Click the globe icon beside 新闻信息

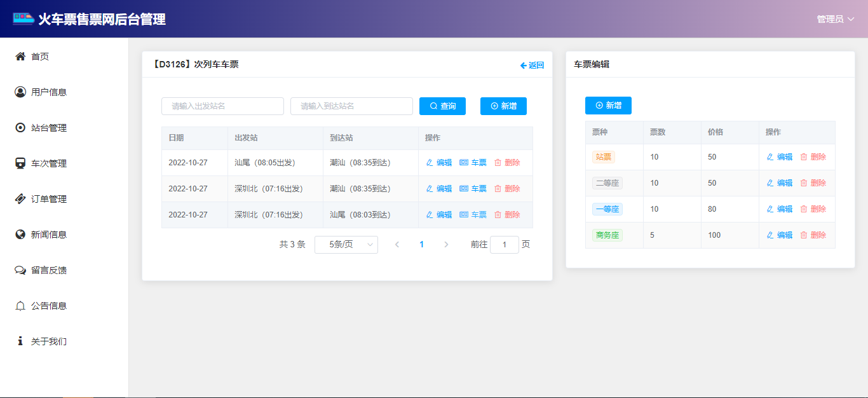(x=20, y=235)
